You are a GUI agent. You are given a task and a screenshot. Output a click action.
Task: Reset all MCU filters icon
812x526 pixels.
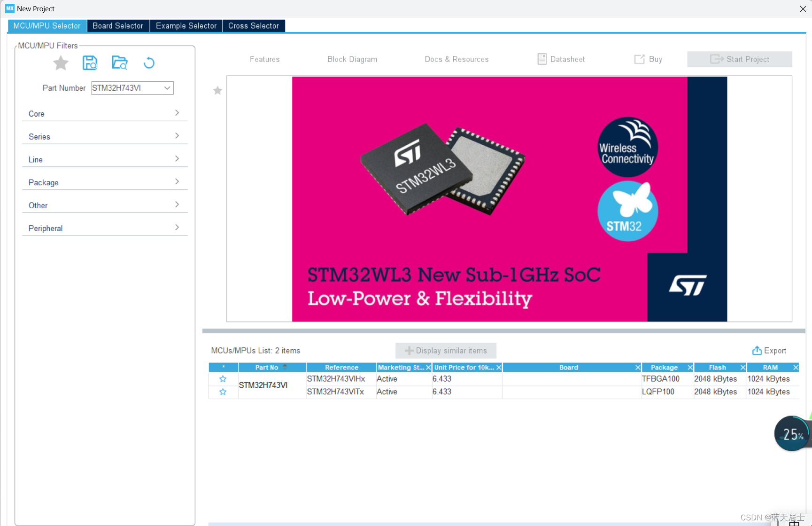tap(149, 63)
